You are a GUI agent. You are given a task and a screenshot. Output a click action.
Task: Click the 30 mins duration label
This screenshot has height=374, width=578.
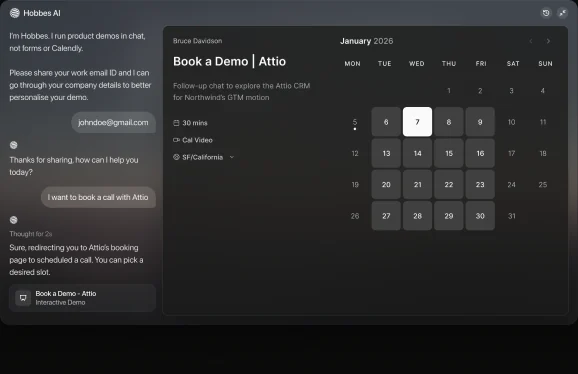click(x=195, y=123)
